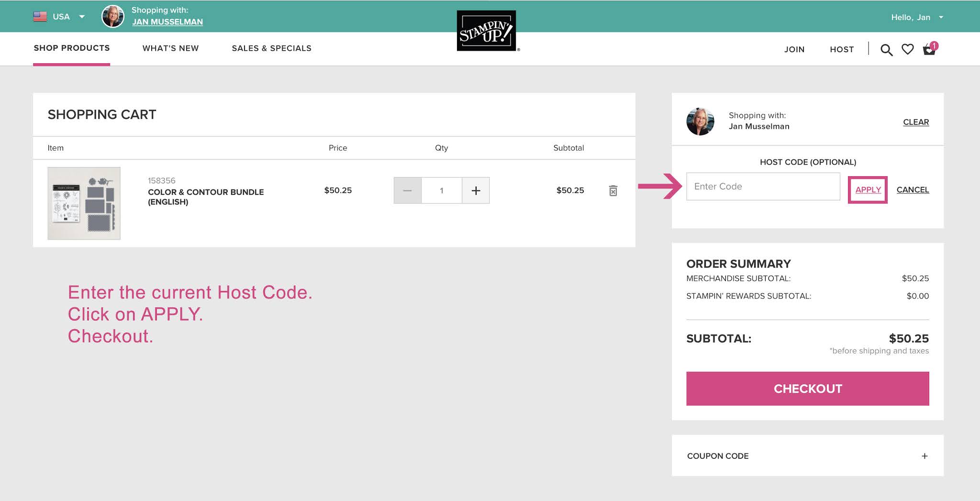Increase item quantity with the plus control

click(476, 190)
